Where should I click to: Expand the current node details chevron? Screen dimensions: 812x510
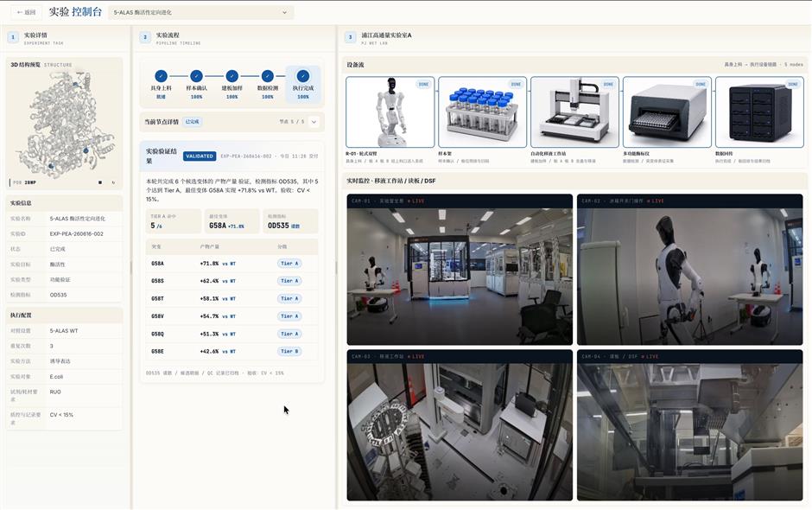tap(314, 122)
